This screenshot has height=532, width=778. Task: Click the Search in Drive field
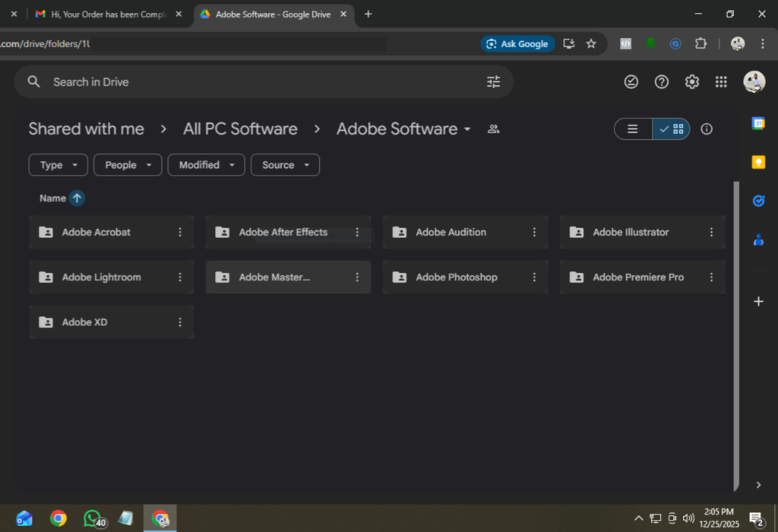pos(258,82)
